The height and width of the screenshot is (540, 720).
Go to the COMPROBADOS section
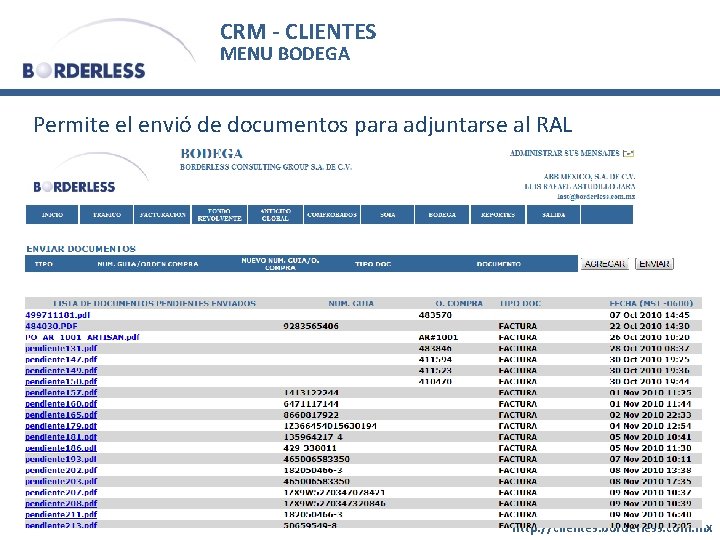click(x=332, y=214)
